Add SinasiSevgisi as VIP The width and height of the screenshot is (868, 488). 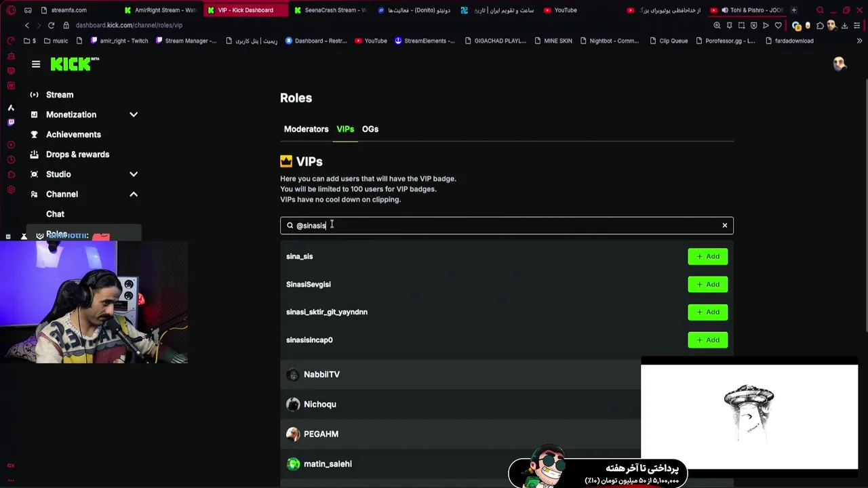tap(707, 284)
